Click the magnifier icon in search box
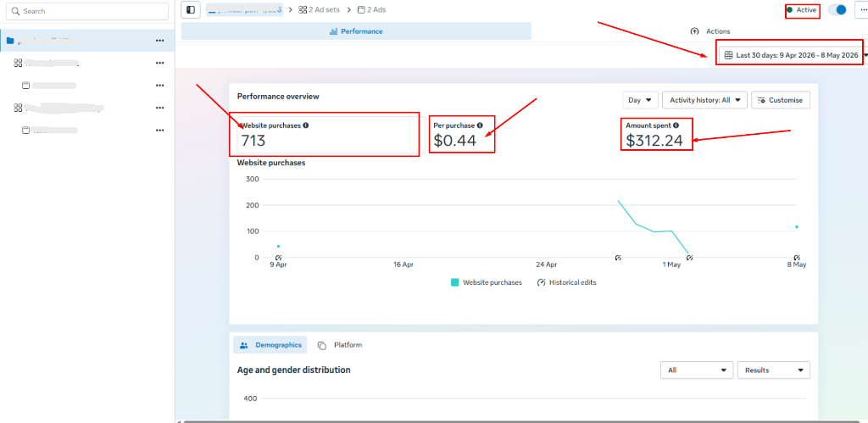The width and height of the screenshot is (868, 423). 15,11
